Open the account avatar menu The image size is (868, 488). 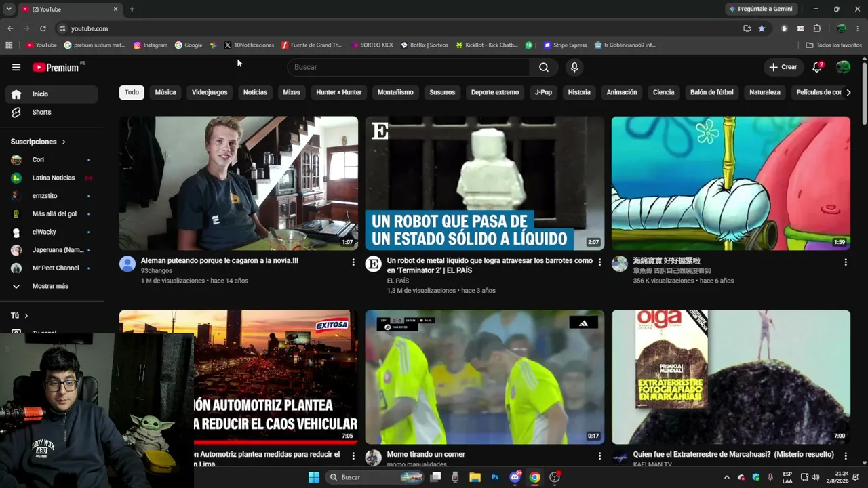[843, 67]
